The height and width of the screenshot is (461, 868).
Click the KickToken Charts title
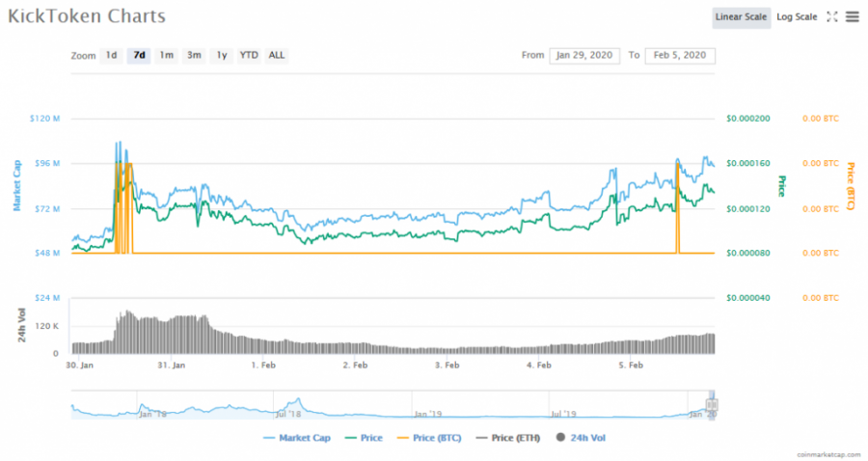87,16
